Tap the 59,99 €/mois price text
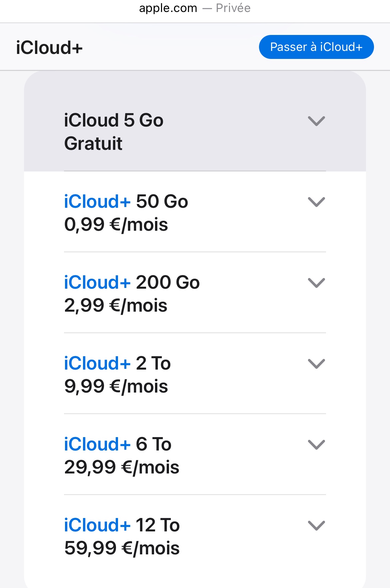 pos(122,548)
